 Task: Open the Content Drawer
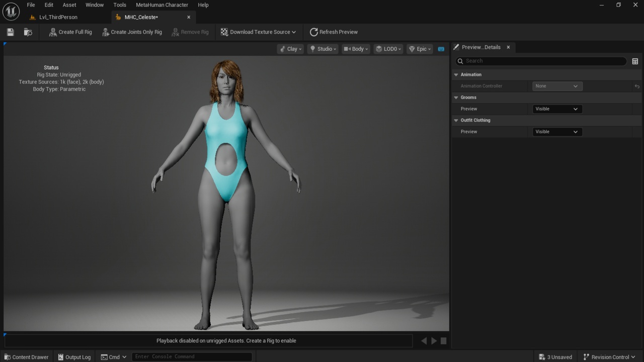tap(26, 357)
